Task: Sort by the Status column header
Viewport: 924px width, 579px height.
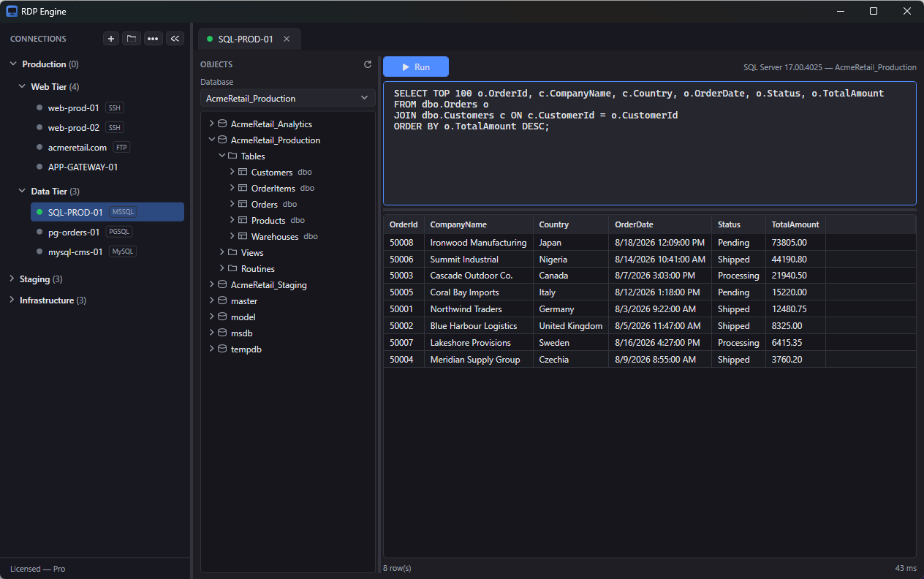Action: click(738, 224)
